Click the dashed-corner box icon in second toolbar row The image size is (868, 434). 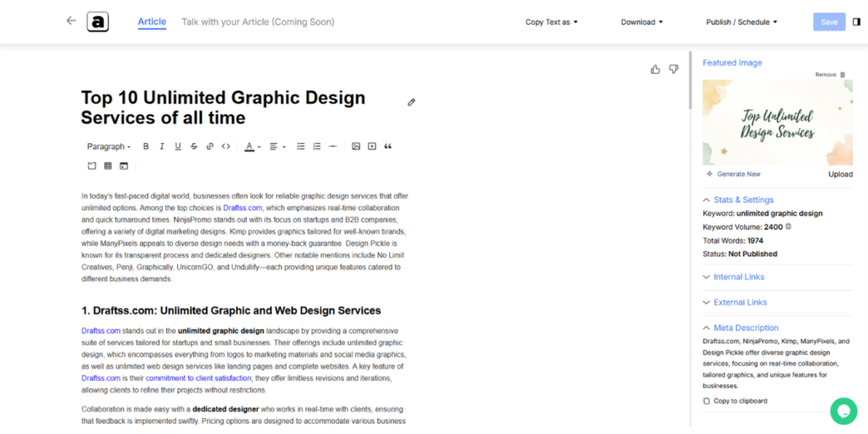[x=92, y=165]
